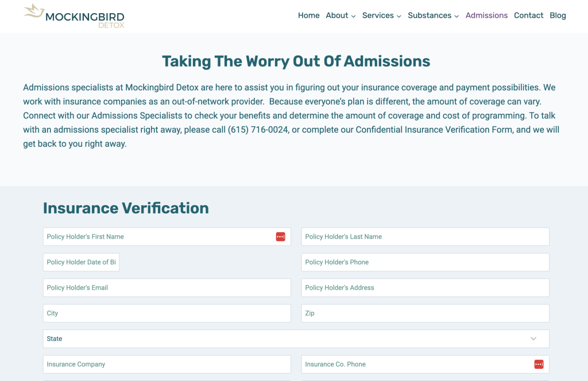Navigate to the Contact page
Viewport: 588px width, 381px height.
pos(528,16)
